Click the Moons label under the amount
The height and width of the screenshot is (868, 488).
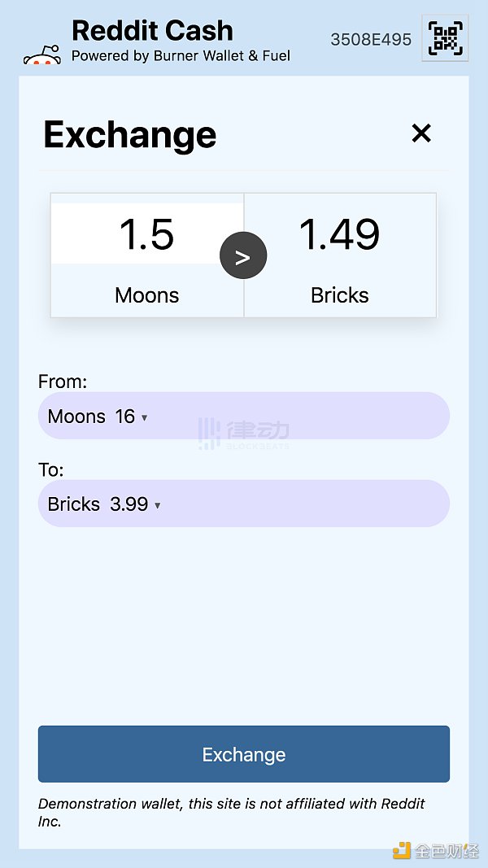click(147, 294)
